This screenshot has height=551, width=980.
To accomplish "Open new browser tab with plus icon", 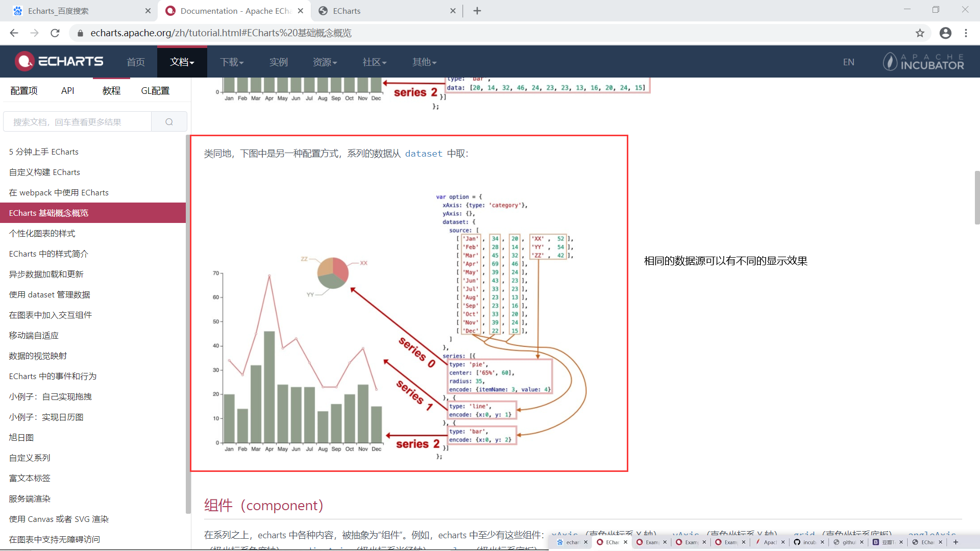I will coord(477,11).
